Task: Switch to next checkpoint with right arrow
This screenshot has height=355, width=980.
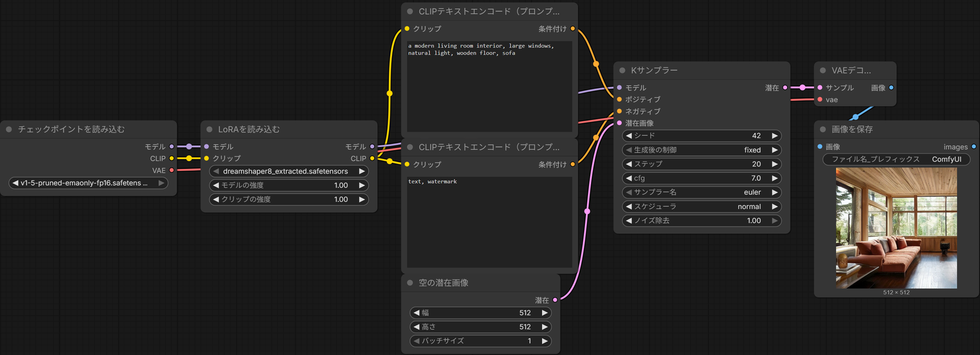Action: tap(161, 183)
